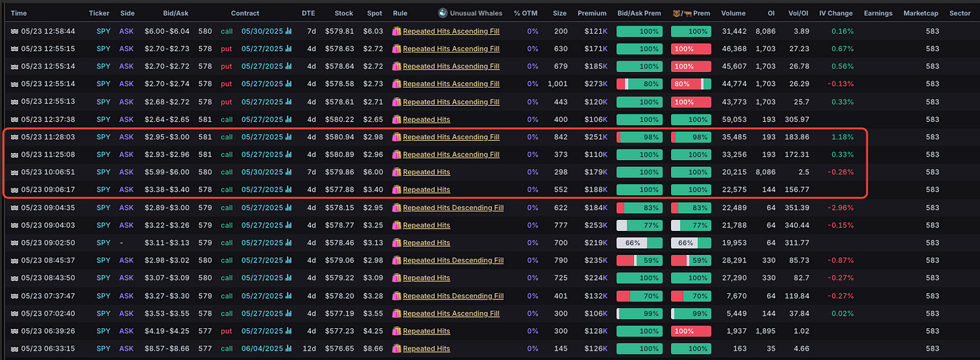980x360 pixels.
Task: Click the wave icon beside 05/23 12:37:38
Action: 14,120
